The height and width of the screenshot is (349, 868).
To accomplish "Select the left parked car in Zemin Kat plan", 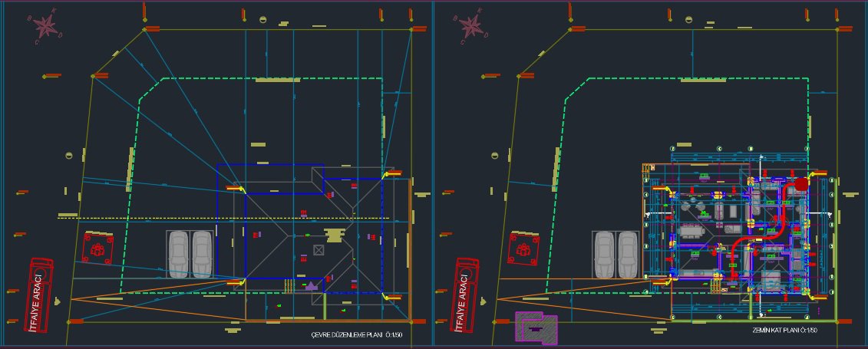I will [x=604, y=254].
